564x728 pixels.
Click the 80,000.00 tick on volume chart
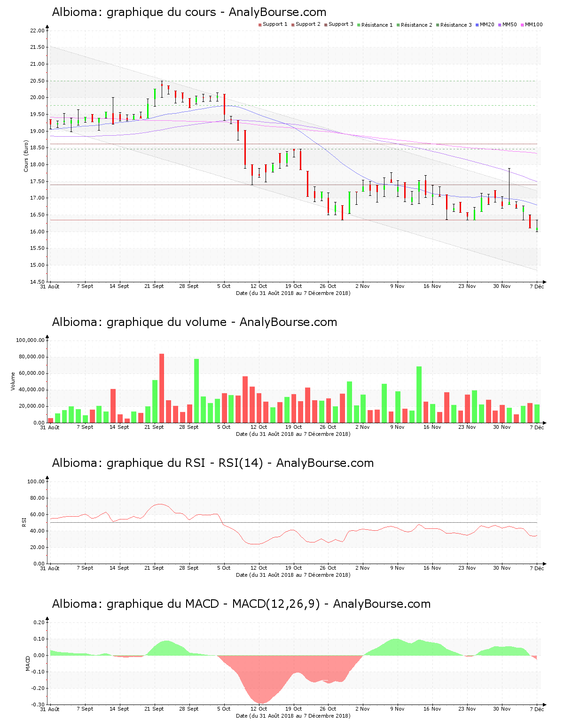(31, 357)
